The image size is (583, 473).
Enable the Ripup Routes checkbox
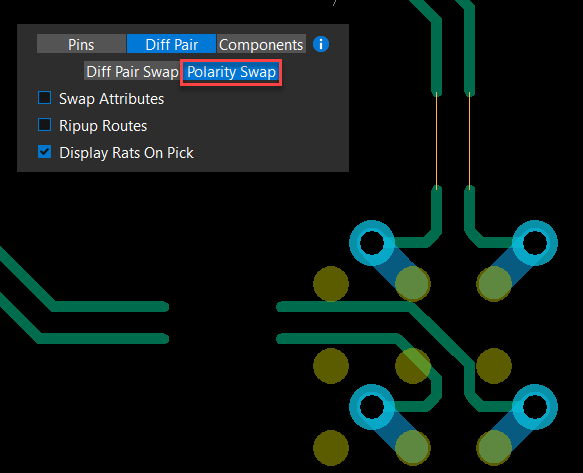tap(45, 125)
